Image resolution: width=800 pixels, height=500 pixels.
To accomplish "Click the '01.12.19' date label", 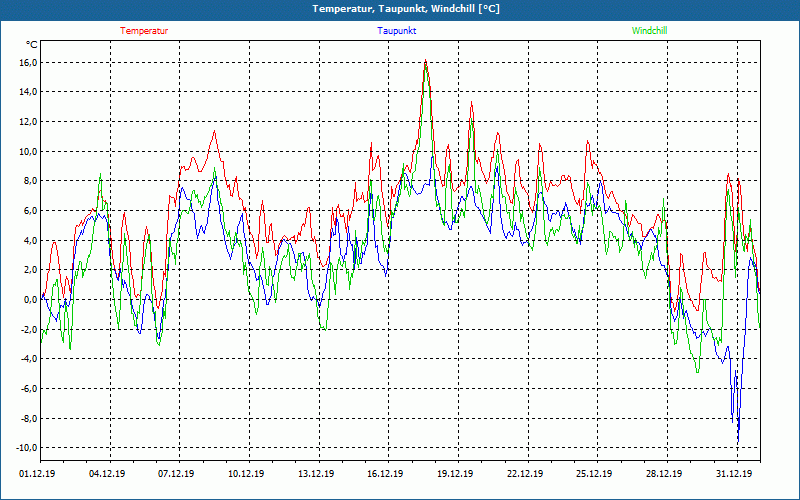I will (37, 474).
